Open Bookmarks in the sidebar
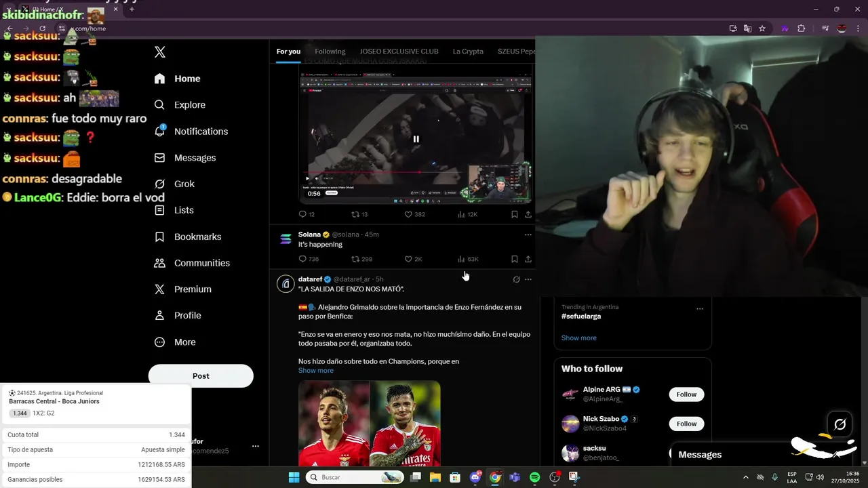868x488 pixels. point(188,237)
